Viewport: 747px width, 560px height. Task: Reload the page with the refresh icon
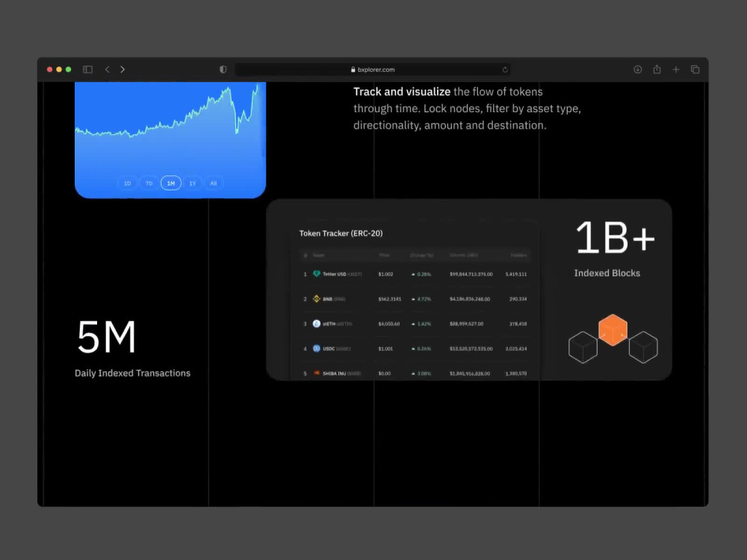pyautogui.click(x=505, y=69)
